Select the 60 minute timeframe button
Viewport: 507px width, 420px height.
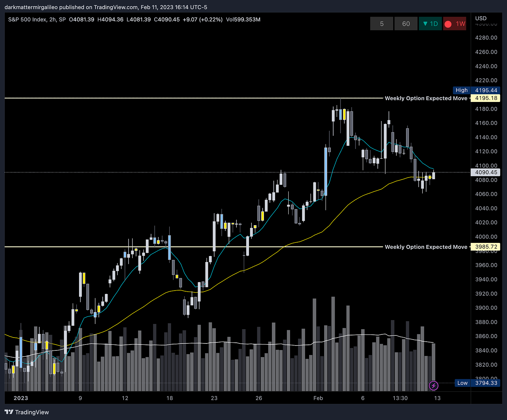406,24
